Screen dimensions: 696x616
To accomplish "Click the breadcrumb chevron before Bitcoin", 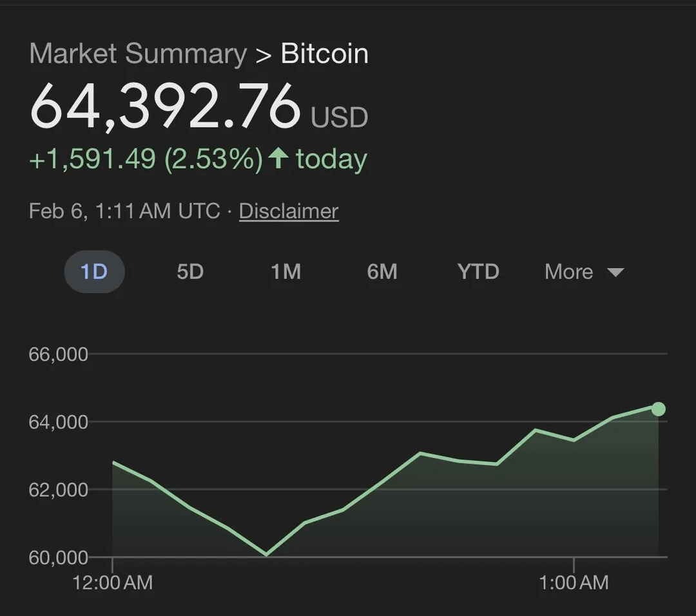I will tap(264, 54).
